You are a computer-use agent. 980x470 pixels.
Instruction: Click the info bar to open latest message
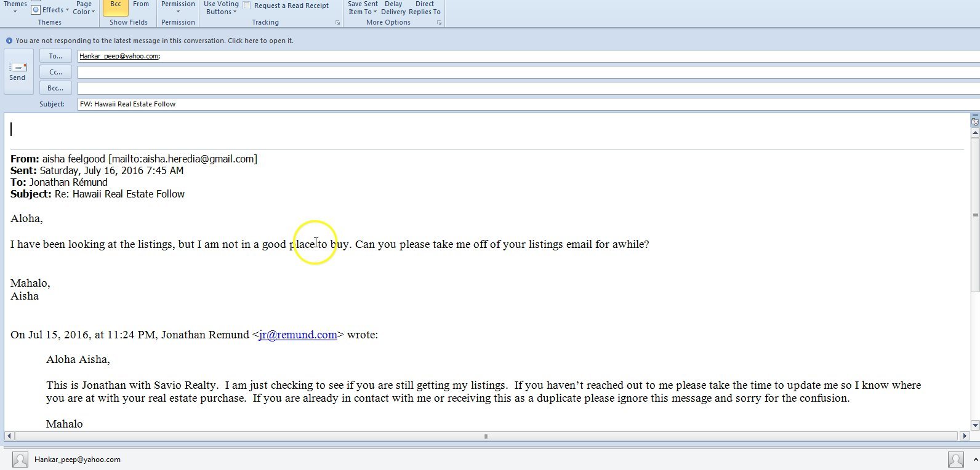(x=155, y=41)
